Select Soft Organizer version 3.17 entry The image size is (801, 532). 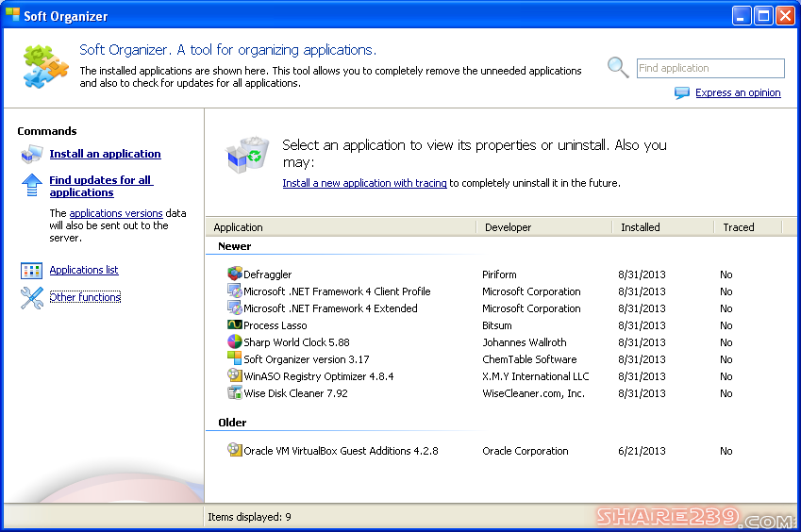[307, 359]
